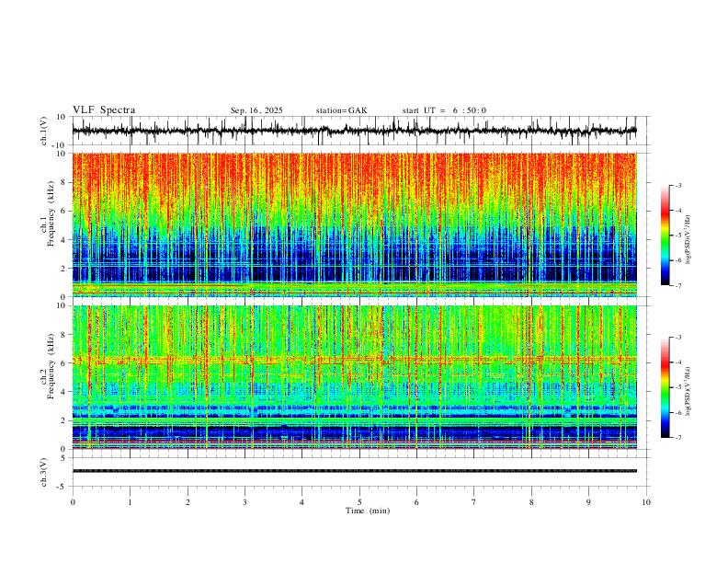Click the "ch.1(V)" axis label

44,131
